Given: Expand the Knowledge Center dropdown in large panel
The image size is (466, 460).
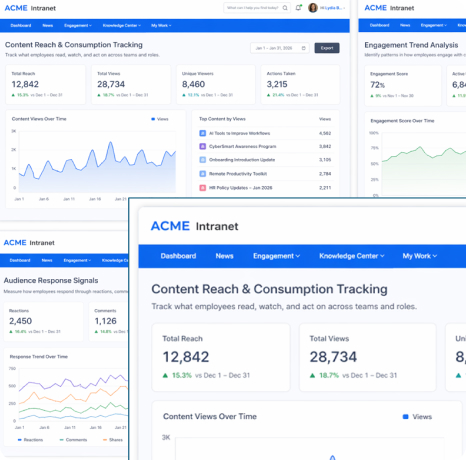Looking at the screenshot, I should coord(352,256).
